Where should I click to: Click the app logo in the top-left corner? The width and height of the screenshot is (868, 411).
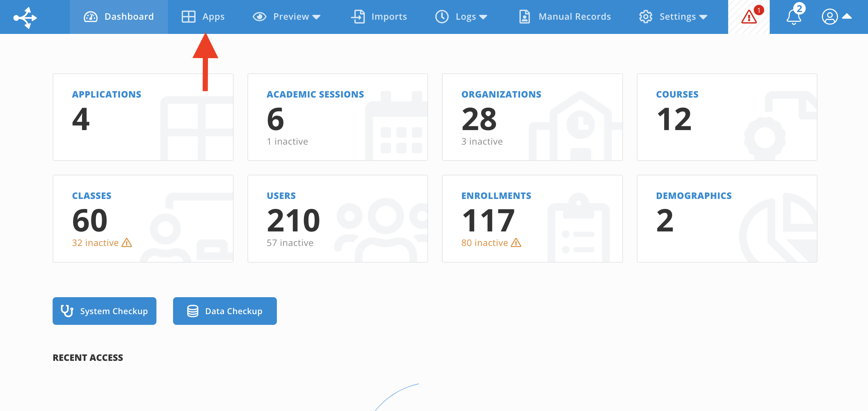(x=25, y=17)
